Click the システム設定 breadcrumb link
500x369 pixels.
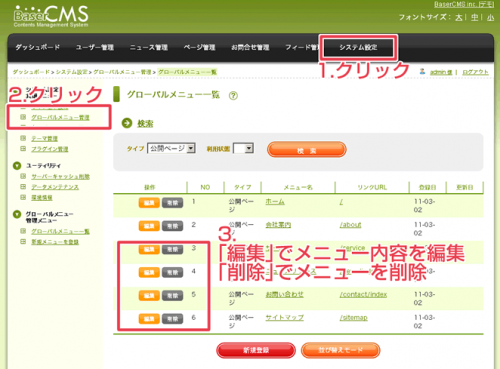point(72,72)
